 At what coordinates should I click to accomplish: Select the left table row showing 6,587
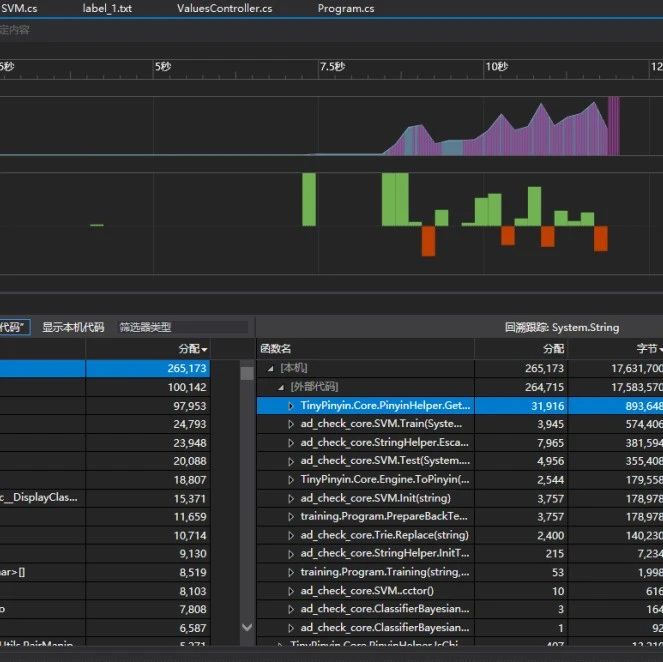click(x=105, y=628)
